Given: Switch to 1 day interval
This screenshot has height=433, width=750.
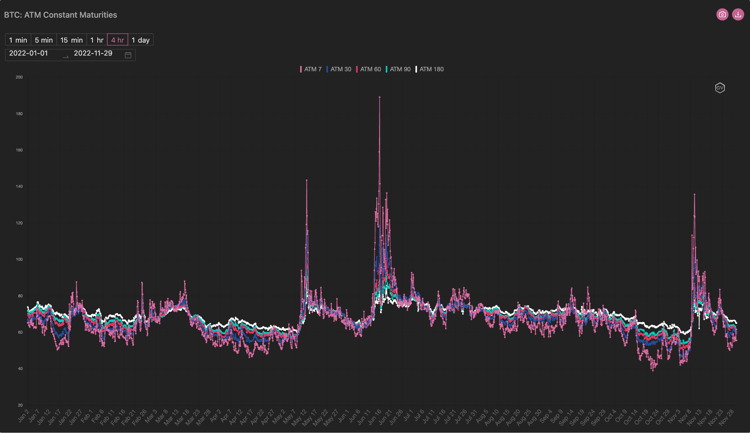Looking at the screenshot, I should pyautogui.click(x=141, y=40).
